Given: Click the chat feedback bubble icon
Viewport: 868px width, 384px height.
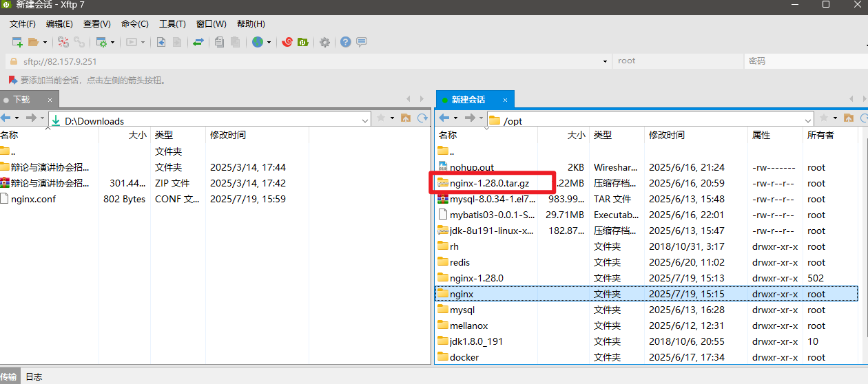Looking at the screenshot, I should click(x=362, y=42).
